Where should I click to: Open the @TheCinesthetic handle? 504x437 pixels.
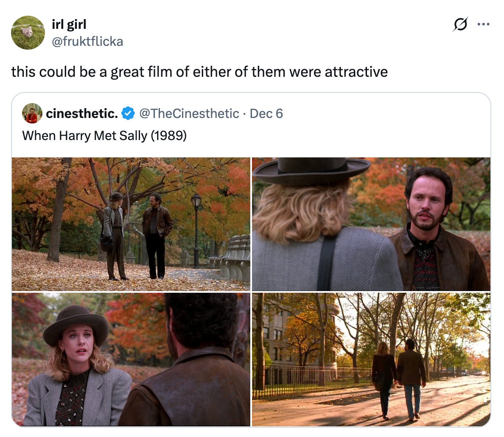(189, 113)
